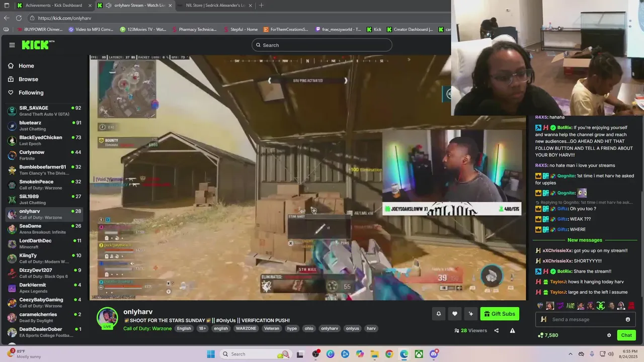Click the hype tag

pos(292,328)
